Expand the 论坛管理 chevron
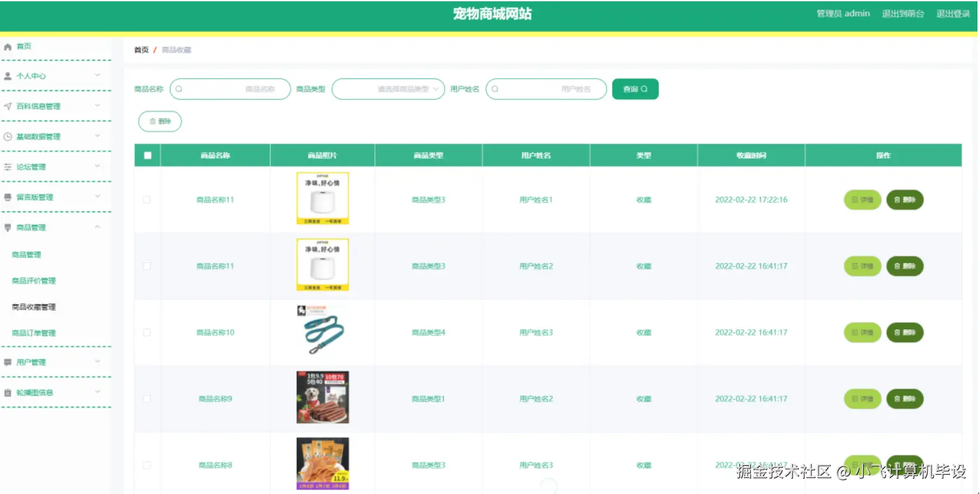980x494 pixels. coord(98,166)
